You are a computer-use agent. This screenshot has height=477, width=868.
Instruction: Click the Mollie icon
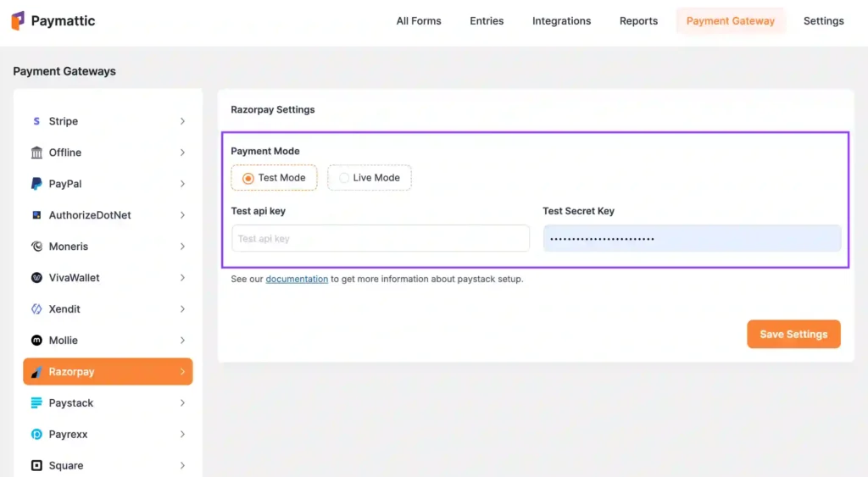36,341
